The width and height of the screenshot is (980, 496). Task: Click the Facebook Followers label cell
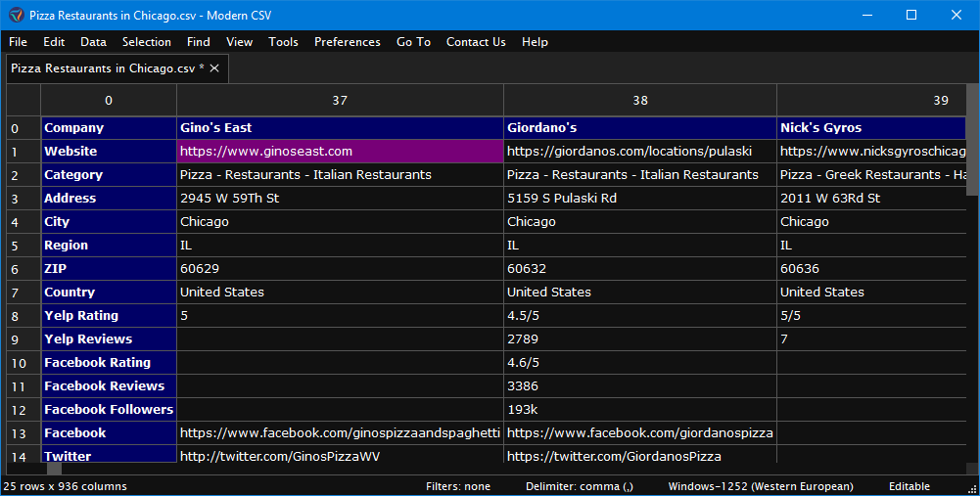tap(109, 409)
